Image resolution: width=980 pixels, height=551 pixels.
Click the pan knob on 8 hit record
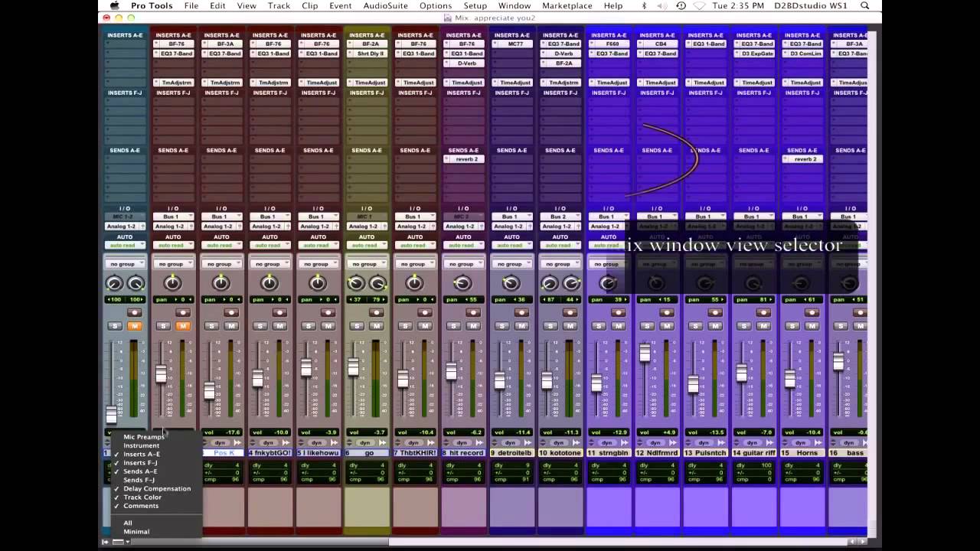click(x=462, y=283)
